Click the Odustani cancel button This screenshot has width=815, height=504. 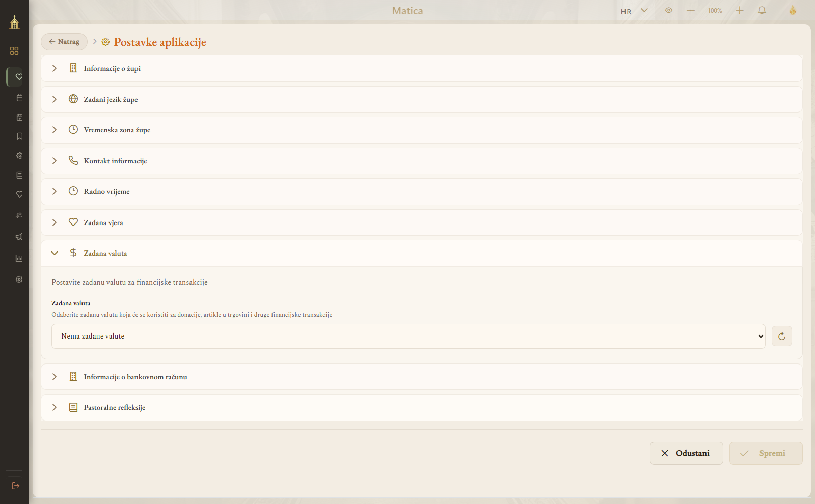(x=687, y=453)
